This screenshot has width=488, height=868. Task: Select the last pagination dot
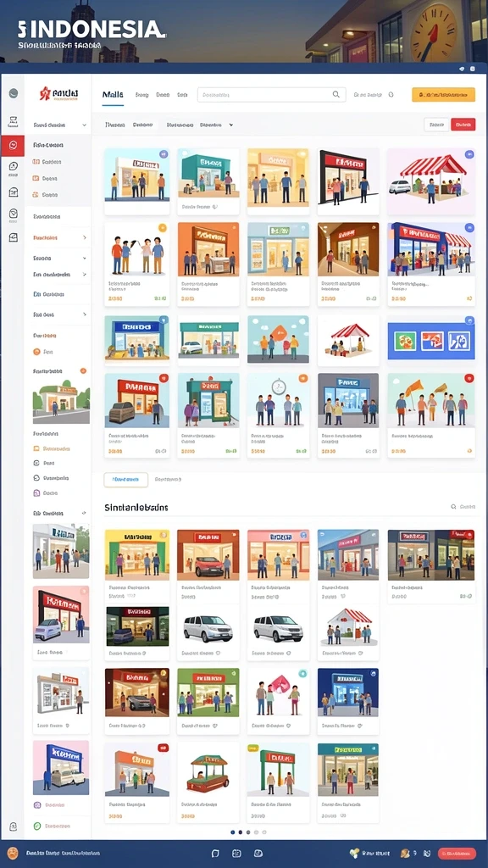(264, 832)
